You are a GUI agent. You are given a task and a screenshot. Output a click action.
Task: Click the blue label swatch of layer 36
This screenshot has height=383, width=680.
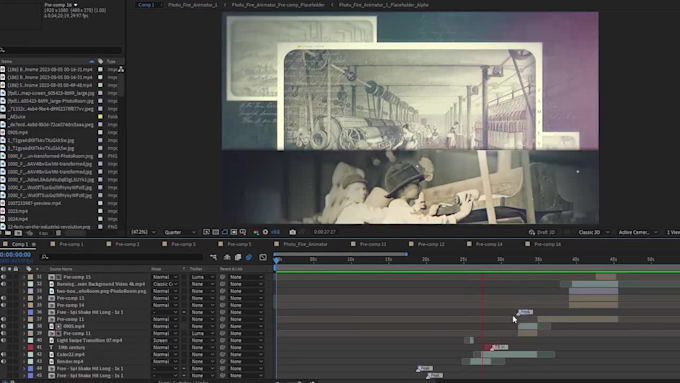(x=30, y=312)
